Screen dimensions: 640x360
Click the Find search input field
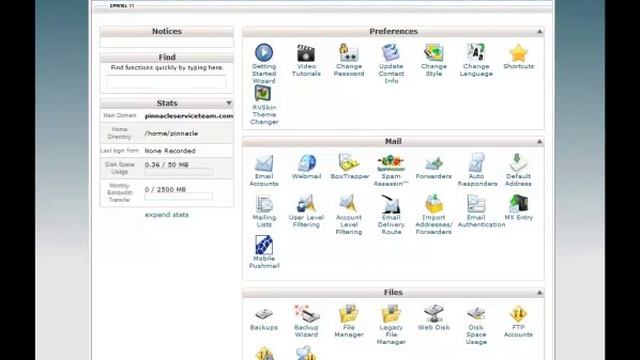click(x=166, y=82)
